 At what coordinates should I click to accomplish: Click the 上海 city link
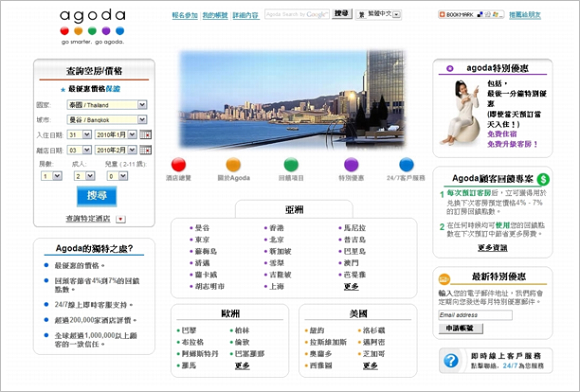click(277, 286)
